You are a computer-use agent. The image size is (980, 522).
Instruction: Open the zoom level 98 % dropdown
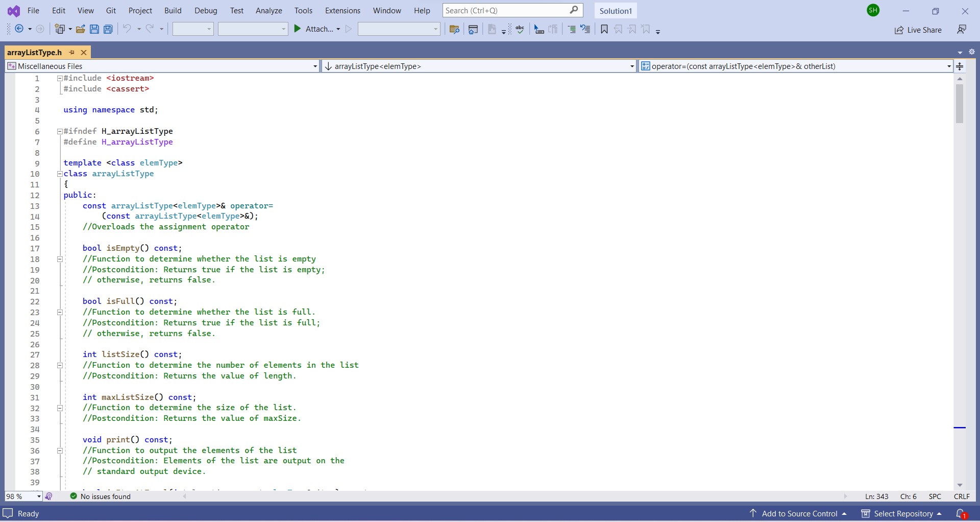(x=23, y=496)
